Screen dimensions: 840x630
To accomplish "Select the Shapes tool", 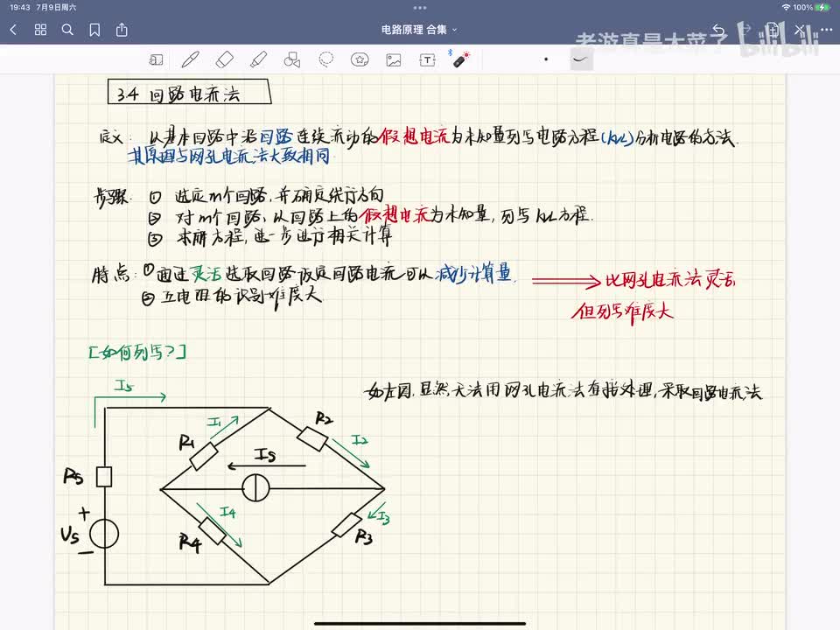I will pos(292,59).
